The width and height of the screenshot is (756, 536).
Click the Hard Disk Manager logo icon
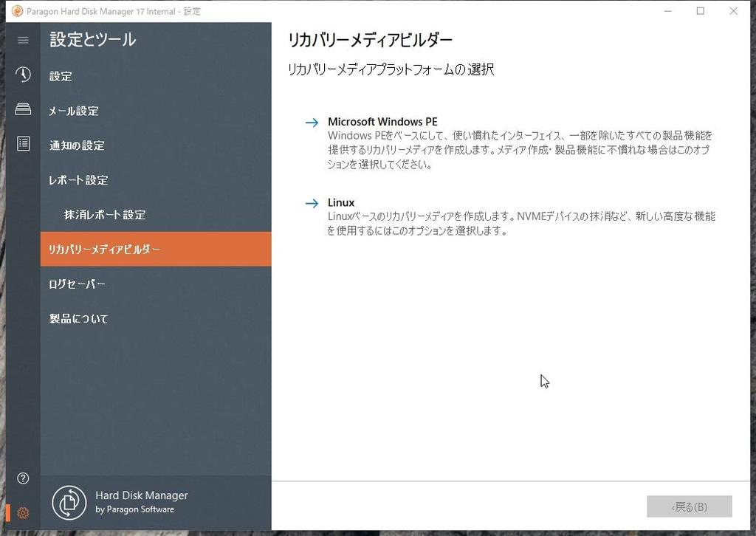(x=69, y=503)
